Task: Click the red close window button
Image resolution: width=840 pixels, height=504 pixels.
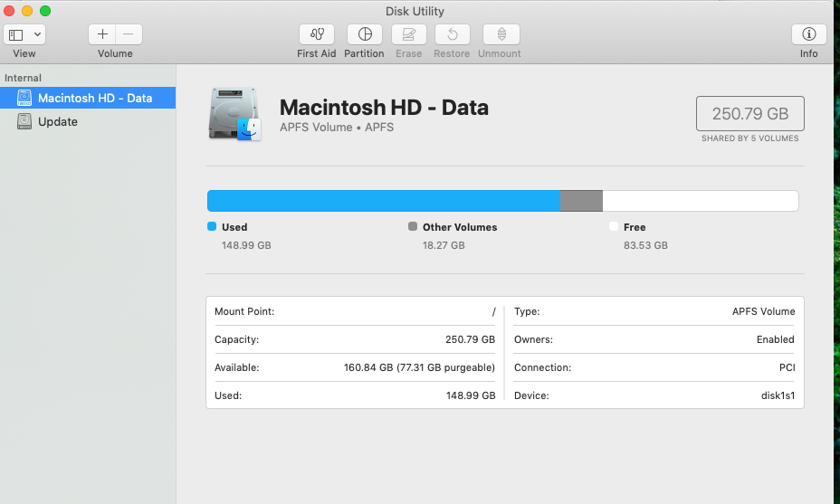Action: pos(9,11)
